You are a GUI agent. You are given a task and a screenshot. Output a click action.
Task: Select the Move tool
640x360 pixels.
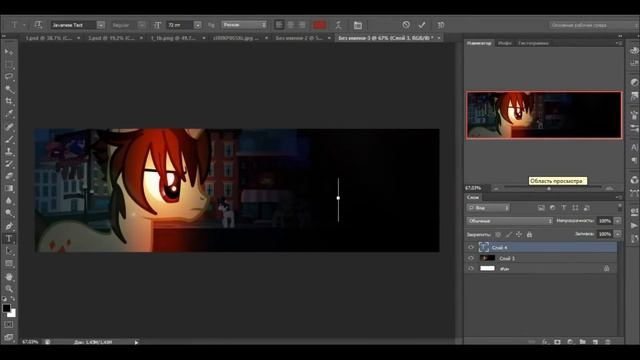pos(9,52)
